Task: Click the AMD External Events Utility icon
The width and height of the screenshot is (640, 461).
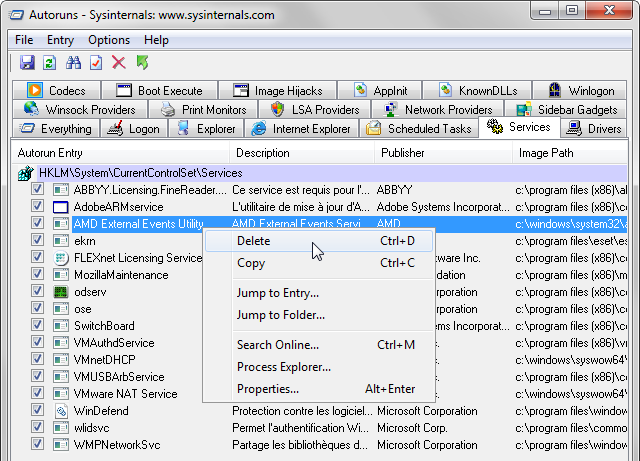Action: 61,224
